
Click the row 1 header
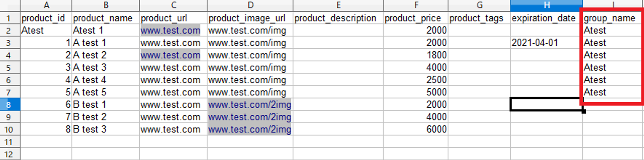pos(9,18)
